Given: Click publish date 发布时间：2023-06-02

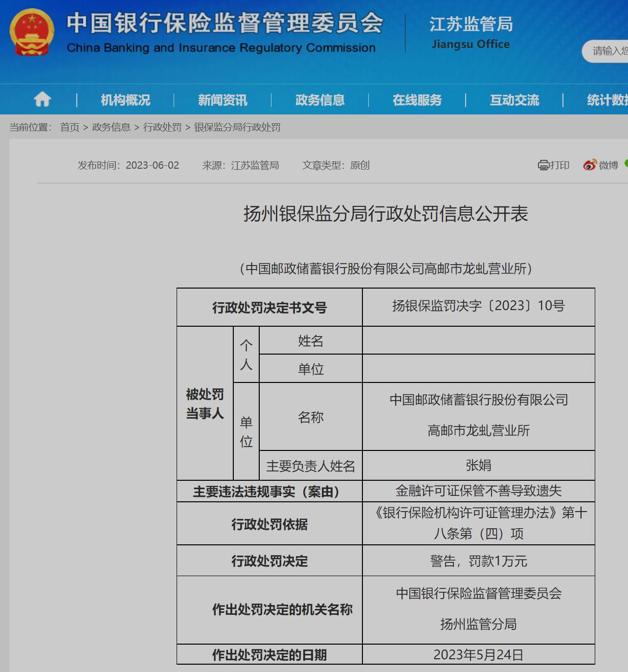Looking at the screenshot, I should (129, 165).
